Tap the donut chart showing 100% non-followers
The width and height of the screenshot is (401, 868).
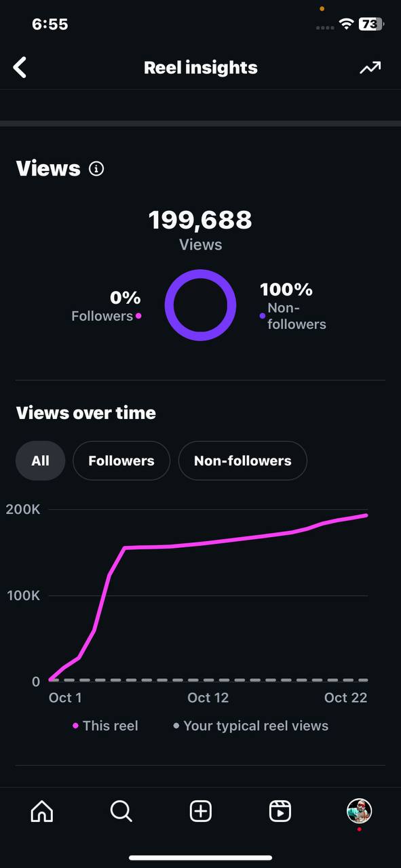200,304
